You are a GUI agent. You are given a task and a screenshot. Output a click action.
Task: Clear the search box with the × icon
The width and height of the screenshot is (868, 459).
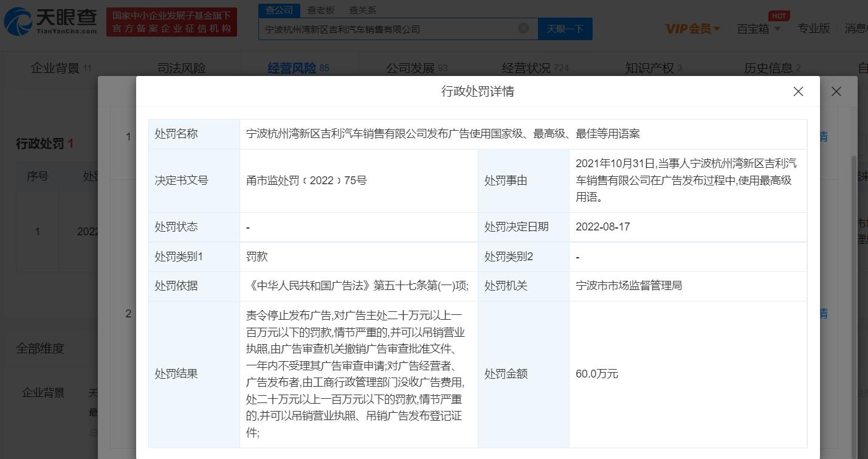523,28
